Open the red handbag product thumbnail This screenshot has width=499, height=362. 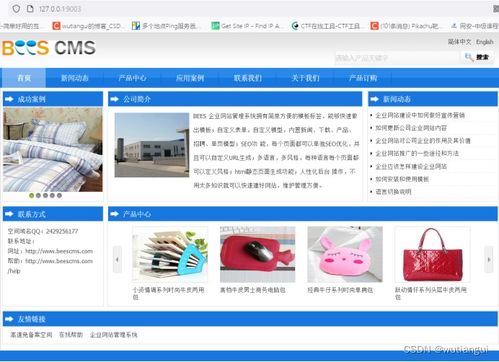(x=432, y=255)
